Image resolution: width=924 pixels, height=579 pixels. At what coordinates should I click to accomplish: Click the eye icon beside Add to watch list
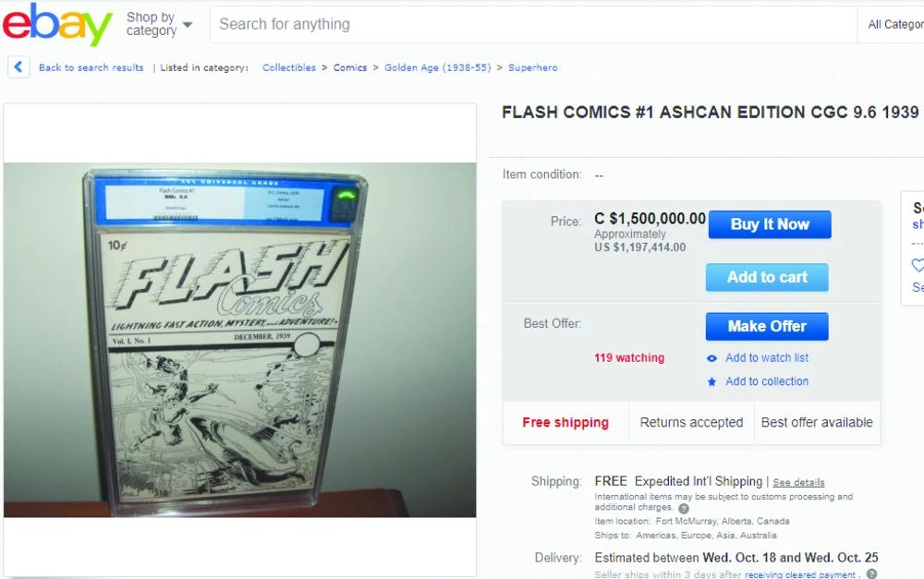pyautogui.click(x=711, y=358)
